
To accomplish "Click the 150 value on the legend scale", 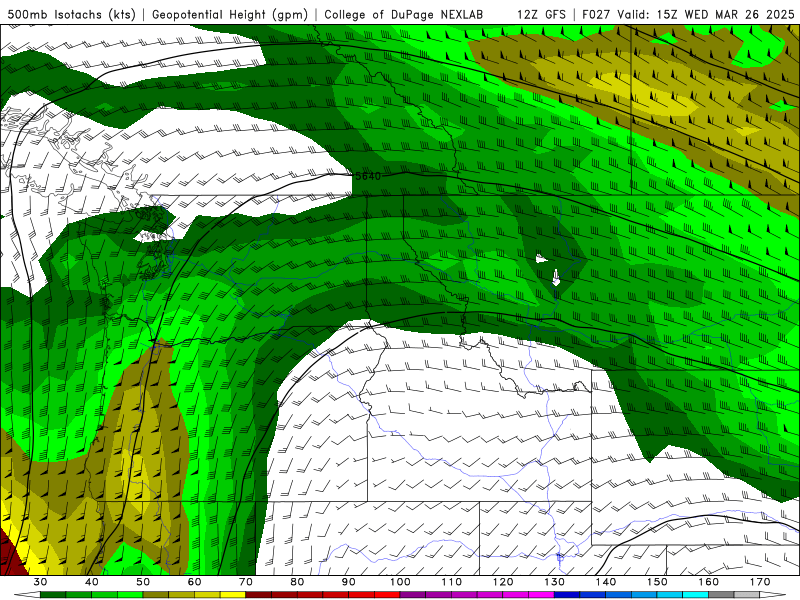I will click(657, 582).
